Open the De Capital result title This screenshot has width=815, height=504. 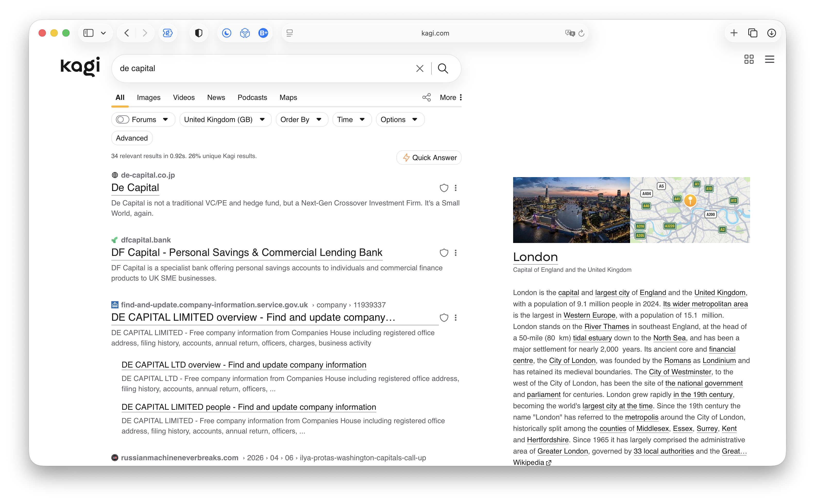[x=135, y=188]
